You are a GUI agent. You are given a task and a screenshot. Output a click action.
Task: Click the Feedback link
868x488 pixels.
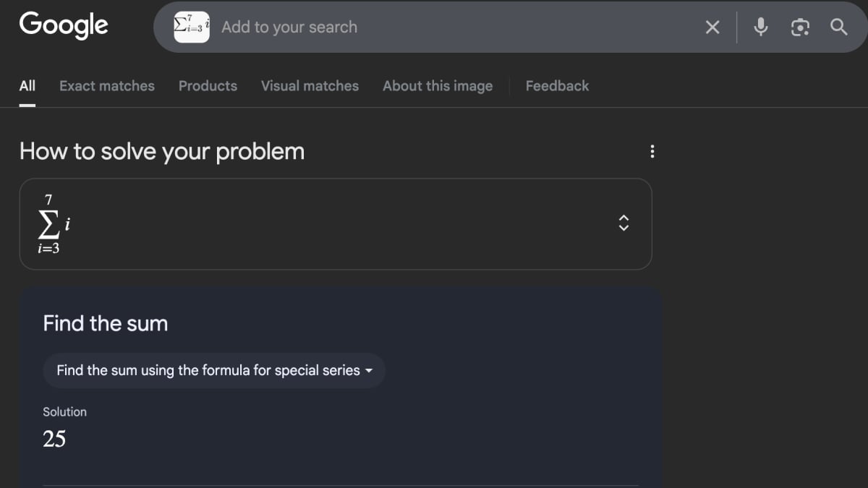click(x=557, y=86)
